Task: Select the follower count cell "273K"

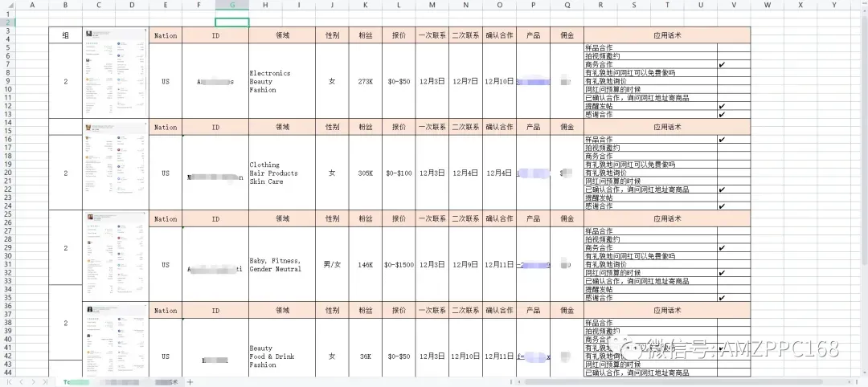Action: click(x=366, y=81)
